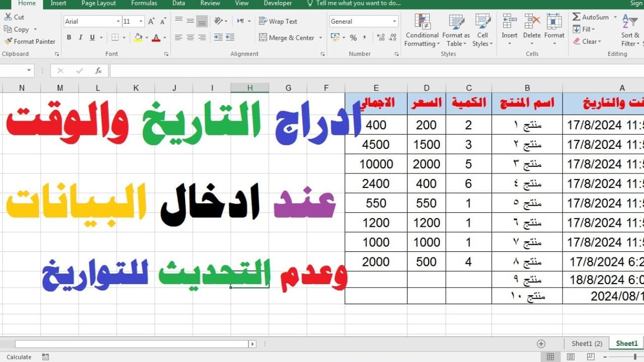Apply Accounting Number Format icon

tap(335, 37)
